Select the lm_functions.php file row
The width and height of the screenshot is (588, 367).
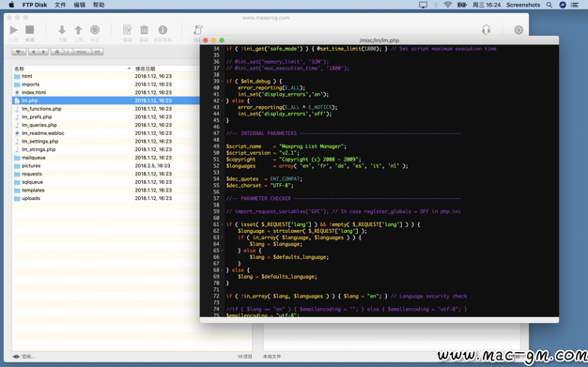tap(106, 109)
